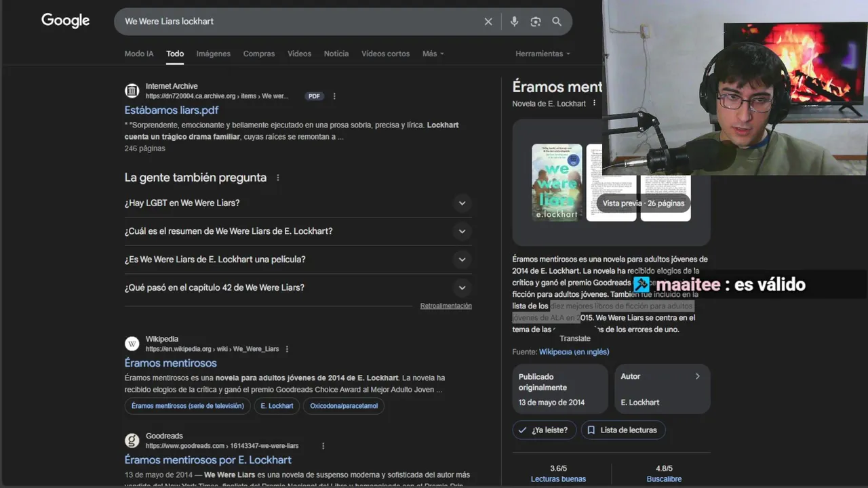The image size is (868, 488).
Task: Open options menu for Wikipedia result
Action: [x=287, y=349]
